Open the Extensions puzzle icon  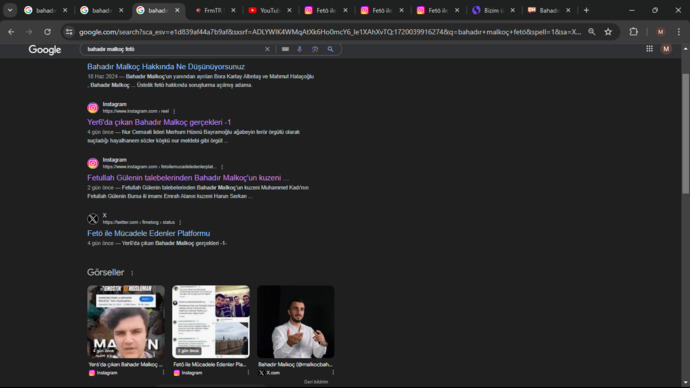pos(634,32)
